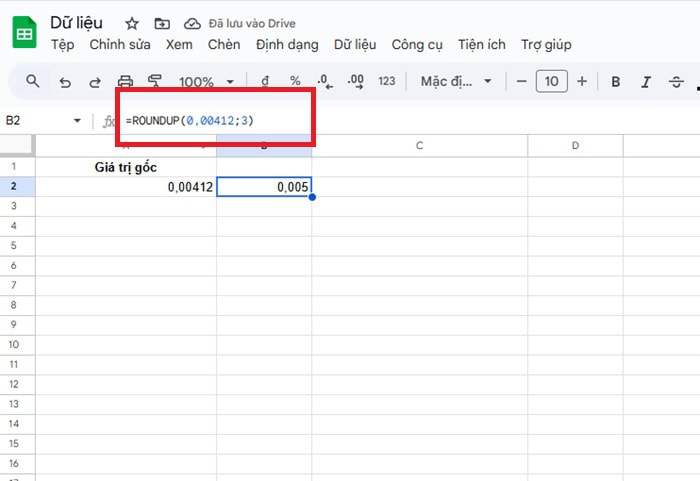700x481 pixels.
Task: Select cell containing 0,00412
Action: point(126,187)
